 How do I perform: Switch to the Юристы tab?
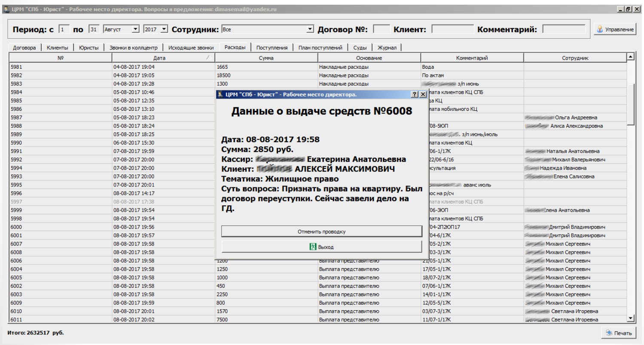click(x=89, y=48)
